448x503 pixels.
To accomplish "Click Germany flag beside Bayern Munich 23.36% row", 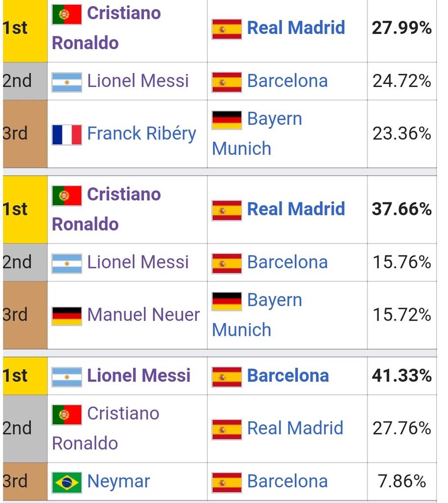I will tap(226, 120).
